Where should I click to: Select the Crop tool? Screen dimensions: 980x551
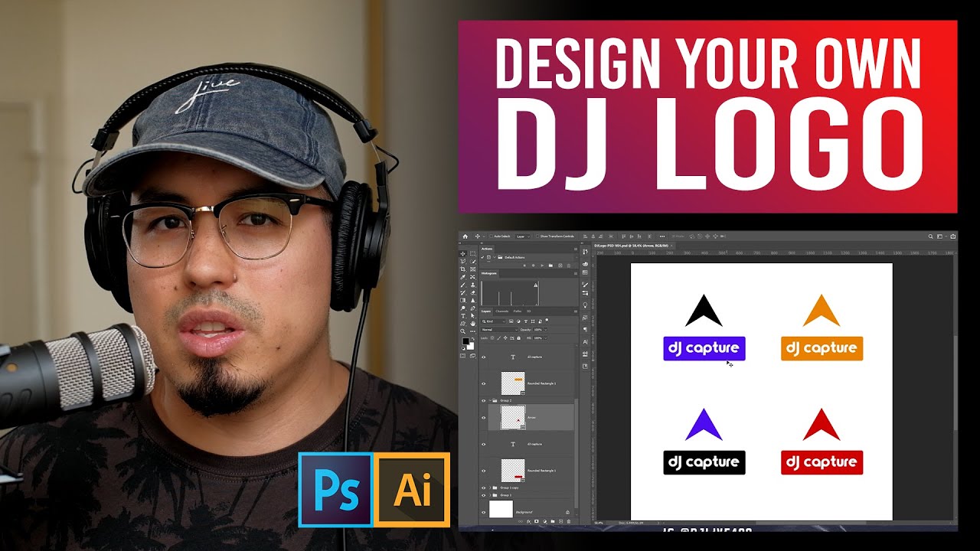(462, 269)
